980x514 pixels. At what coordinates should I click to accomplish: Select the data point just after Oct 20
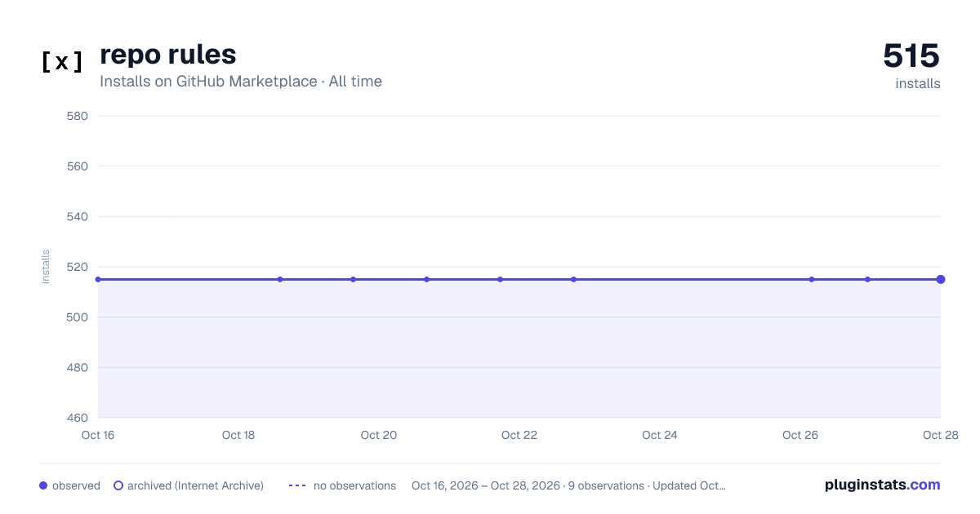tap(426, 279)
